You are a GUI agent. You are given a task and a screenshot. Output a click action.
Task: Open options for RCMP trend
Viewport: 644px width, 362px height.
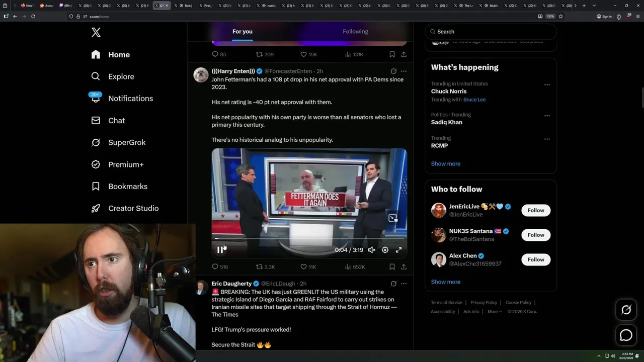(x=547, y=139)
